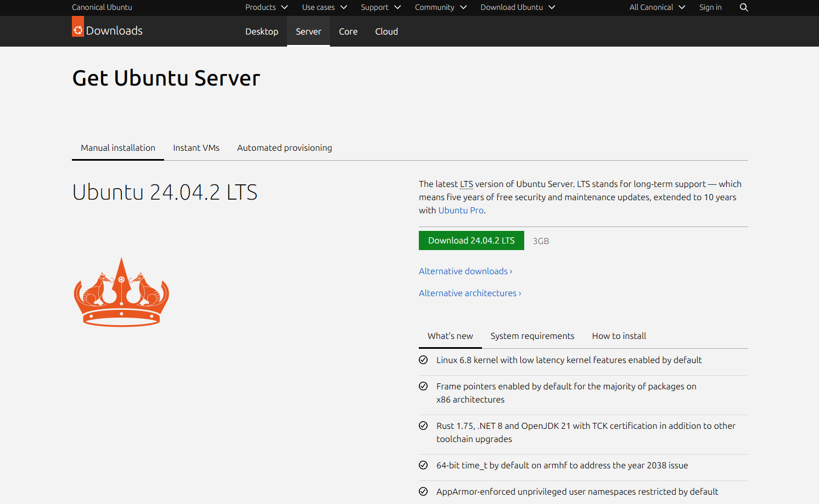Click the Linux 6.8 kernel feature text
Screen dimensions: 819x504
[569, 360]
